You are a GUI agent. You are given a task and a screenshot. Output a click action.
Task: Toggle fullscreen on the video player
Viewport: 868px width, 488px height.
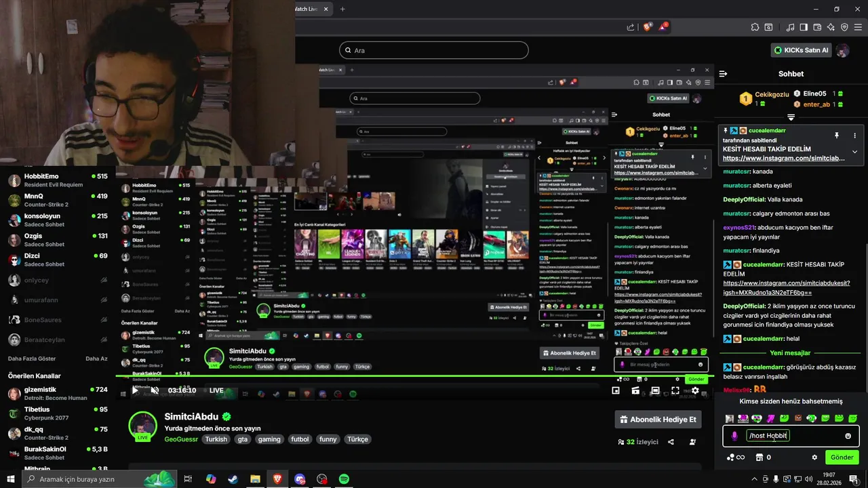click(675, 390)
